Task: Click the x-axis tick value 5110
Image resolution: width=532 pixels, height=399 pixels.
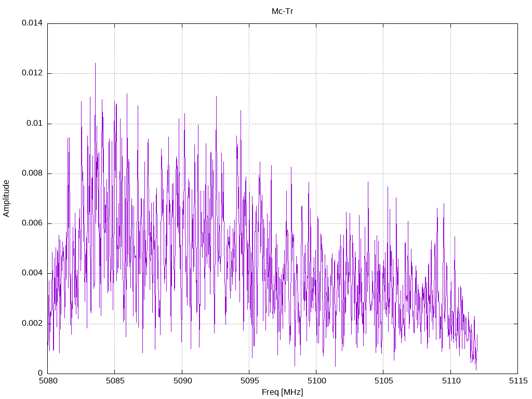Action: pos(451,381)
